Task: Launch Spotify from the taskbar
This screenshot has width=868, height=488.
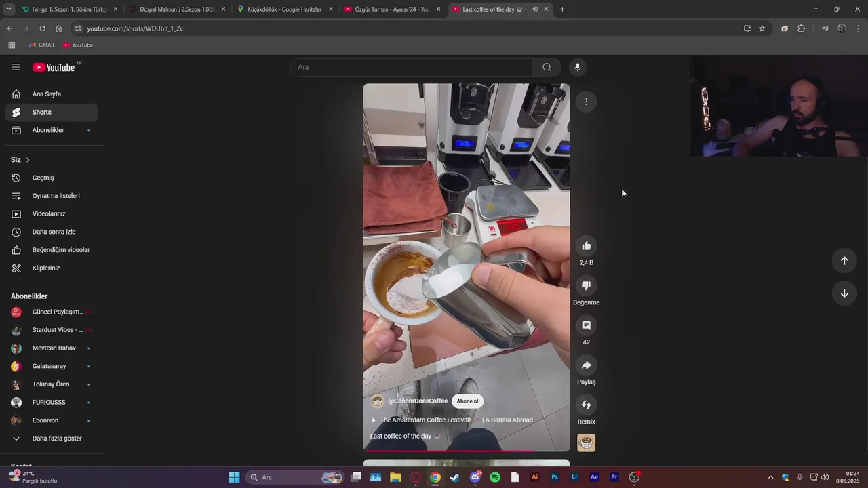Action: [495, 477]
